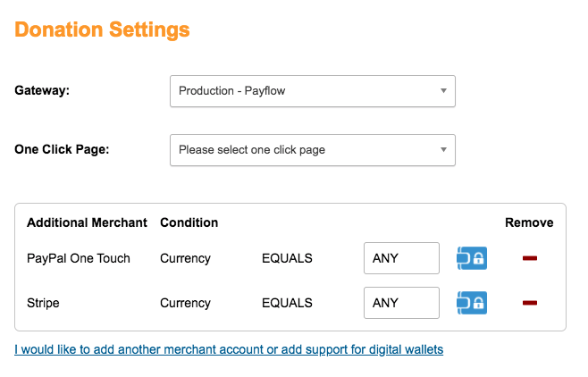Focus the ANY field in PayPal One Touch row
The image size is (588, 377).
pos(401,258)
